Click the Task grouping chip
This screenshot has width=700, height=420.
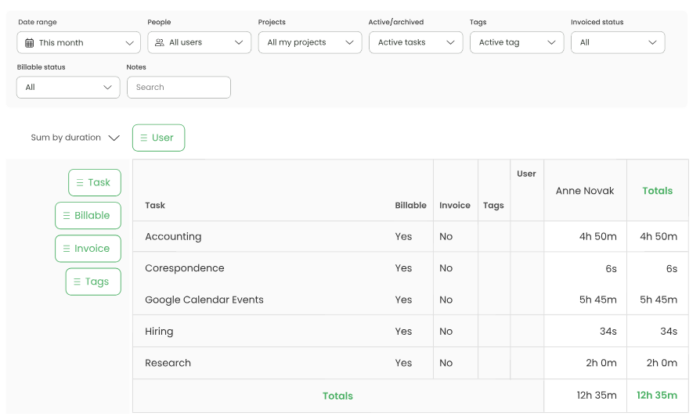coord(95,183)
